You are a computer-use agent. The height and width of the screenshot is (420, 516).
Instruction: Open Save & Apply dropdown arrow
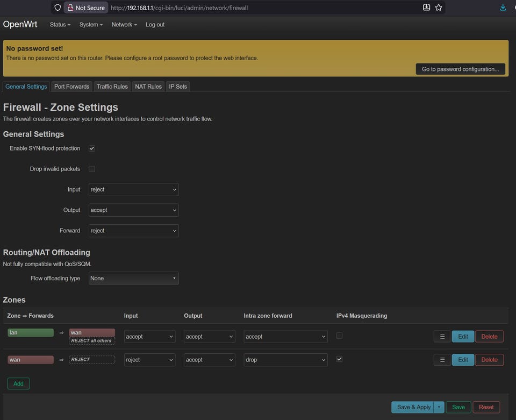pyautogui.click(x=439, y=407)
